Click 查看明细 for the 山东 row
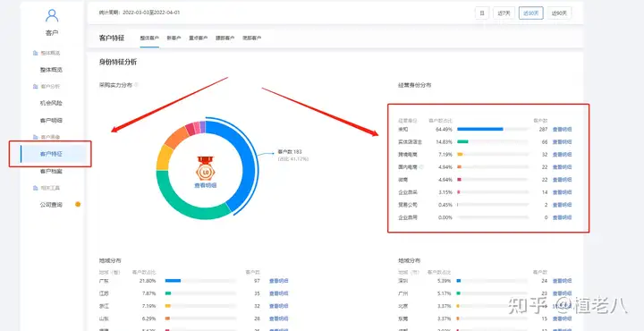The height and width of the screenshot is (331, 644). click(279, 318)
